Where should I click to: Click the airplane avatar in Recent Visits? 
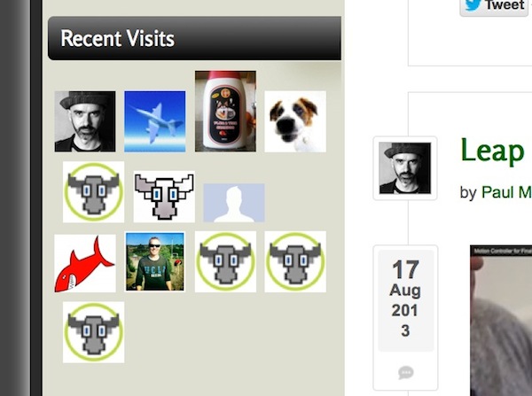(154, 121)
